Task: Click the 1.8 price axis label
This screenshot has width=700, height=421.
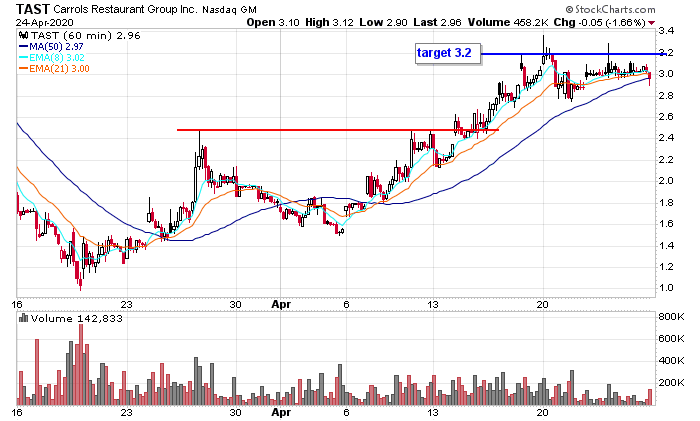Action: tap(666, 203)
